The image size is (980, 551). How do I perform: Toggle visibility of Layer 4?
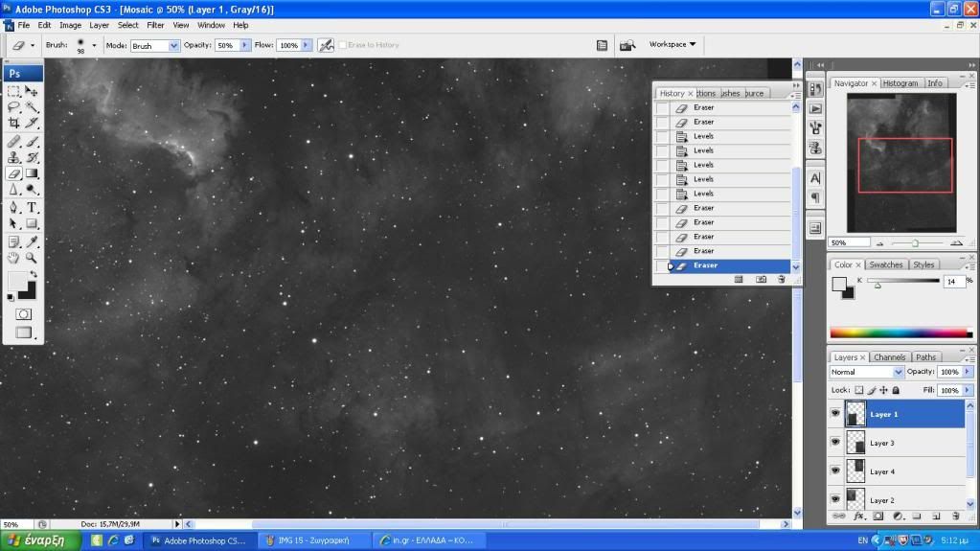tap(835, 471)
